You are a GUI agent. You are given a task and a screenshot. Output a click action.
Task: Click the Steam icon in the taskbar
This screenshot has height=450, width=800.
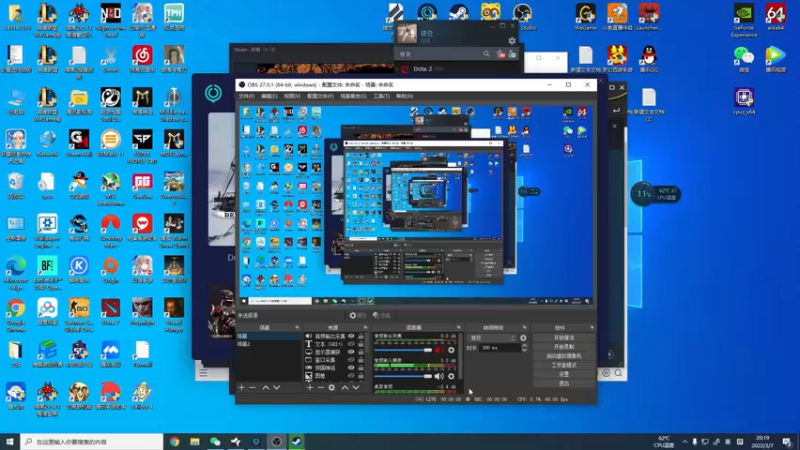[296, 441]
